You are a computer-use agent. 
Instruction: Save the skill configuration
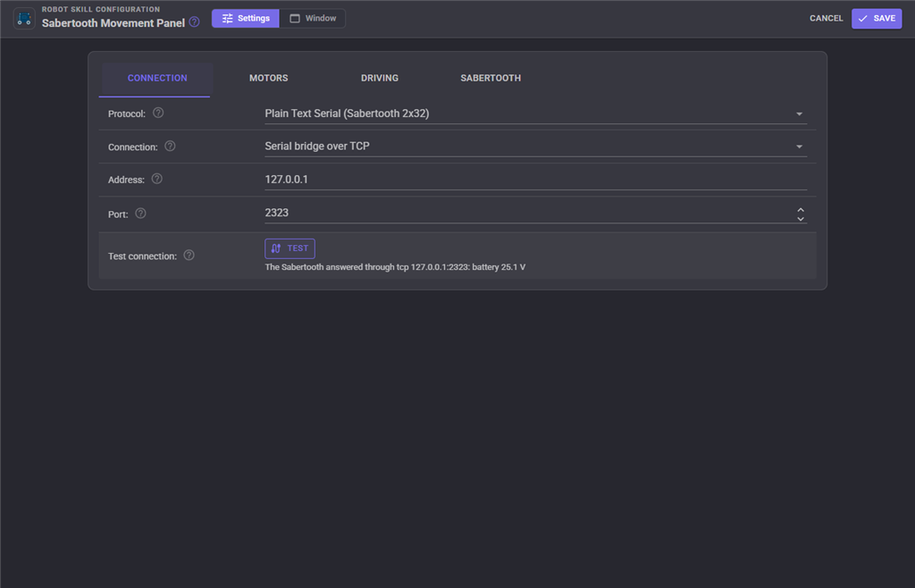pyautogui.click(x=877, y=19)
